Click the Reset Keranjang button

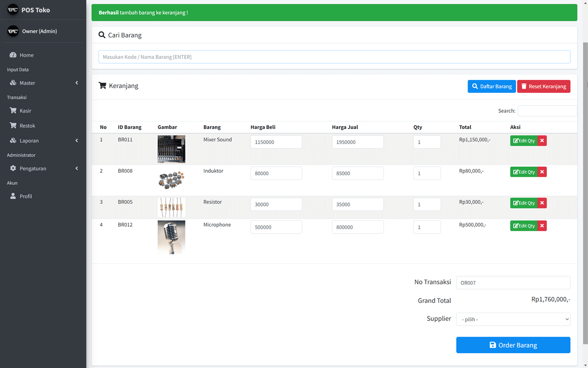543,86
